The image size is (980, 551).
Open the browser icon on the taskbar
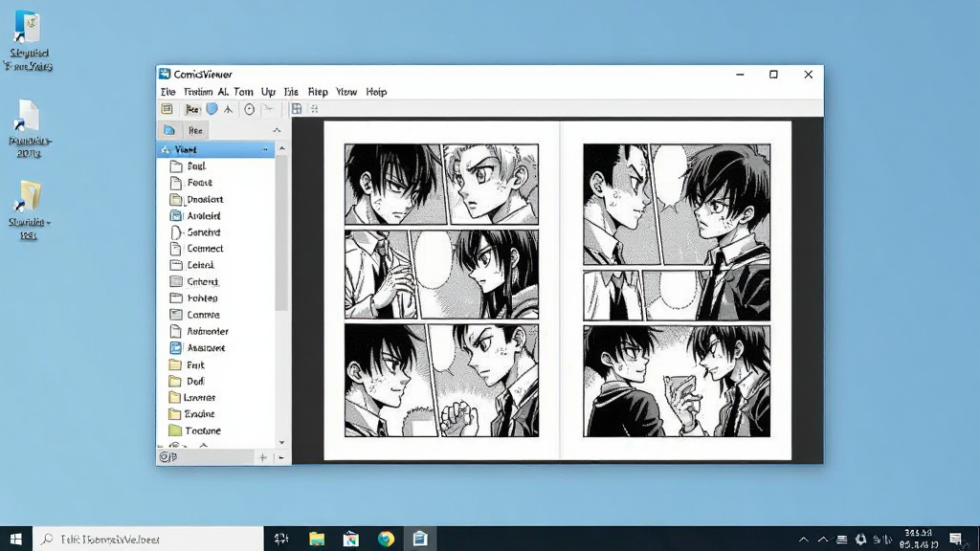386,539
